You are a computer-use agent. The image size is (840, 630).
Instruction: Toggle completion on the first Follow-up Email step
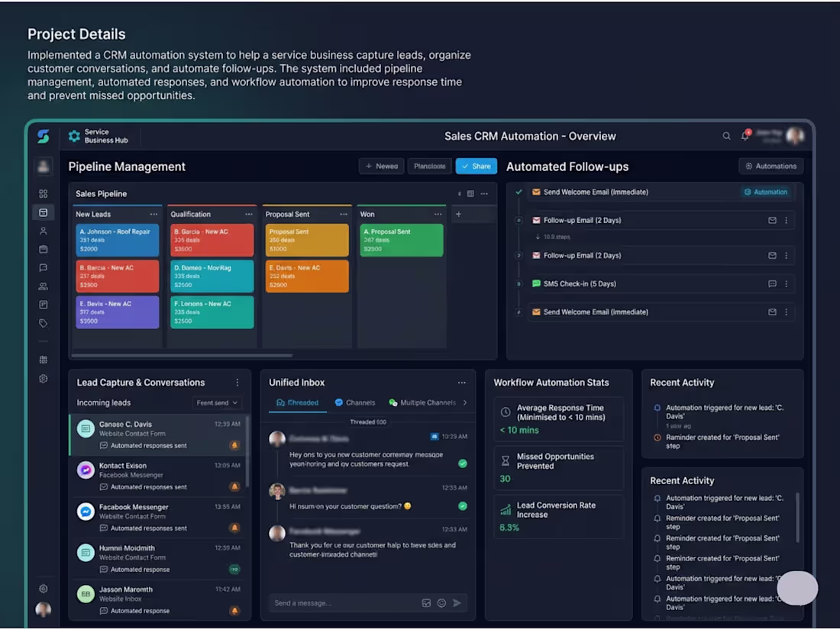[x=519, y=220]
